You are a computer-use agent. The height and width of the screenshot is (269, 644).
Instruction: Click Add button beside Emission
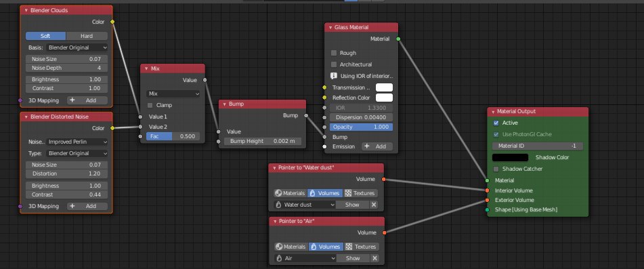point(377,146)
